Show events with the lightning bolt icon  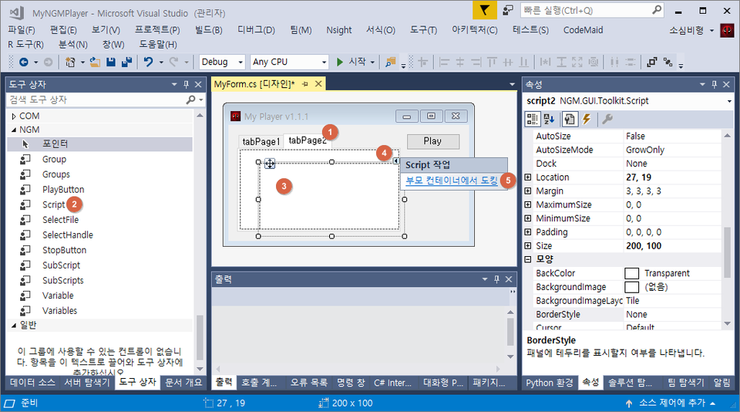pos(587,119)
